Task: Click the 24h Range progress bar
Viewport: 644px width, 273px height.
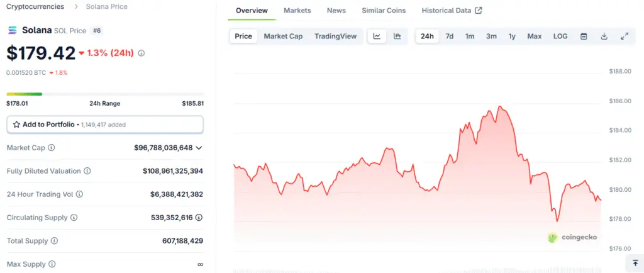Action: point(105,94)
